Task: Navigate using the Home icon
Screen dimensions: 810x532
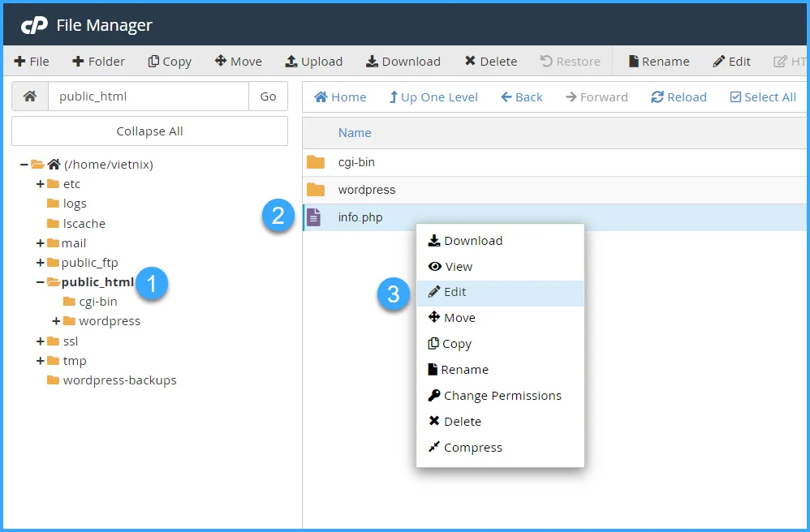Action: click(339, 97)
